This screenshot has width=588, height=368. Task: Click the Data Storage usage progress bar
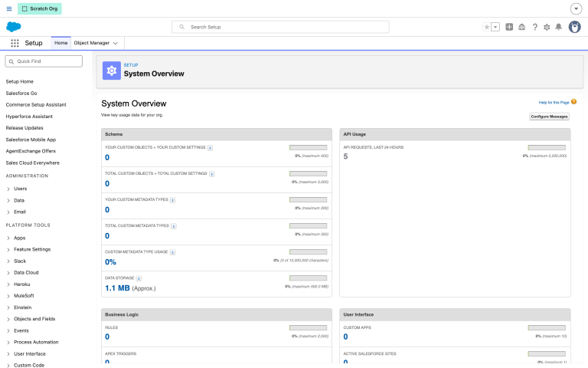(x=309, y=278)
